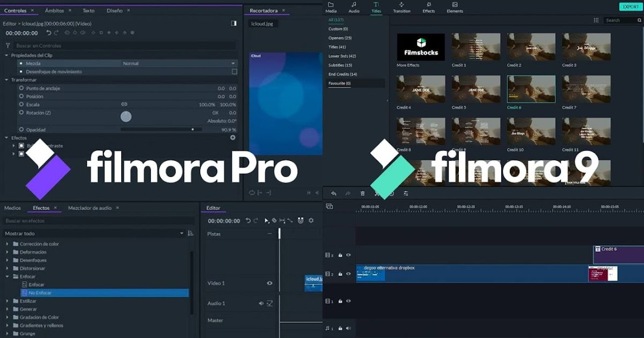Click the Audio 1 track options icon

pos(270,303)
